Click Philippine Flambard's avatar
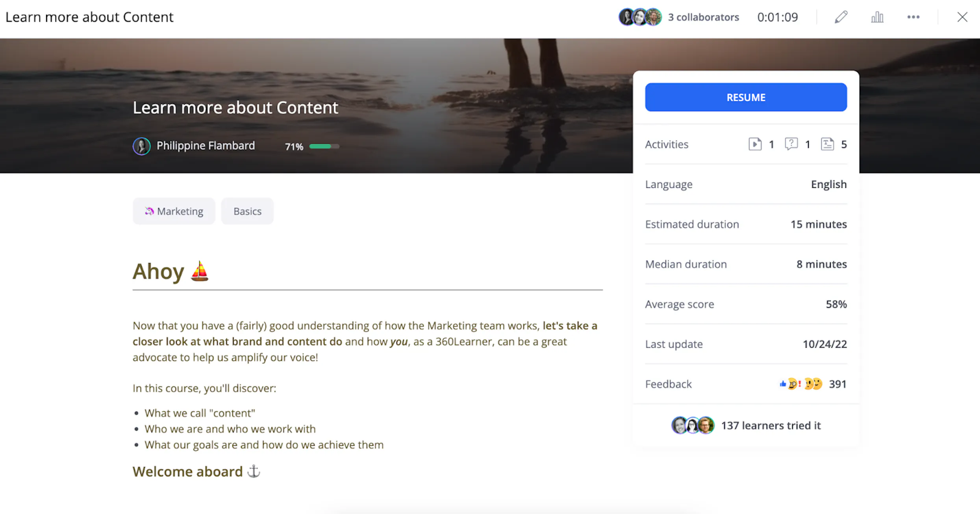The height and width of the screenshot is (514, 980). pos(142,146)
